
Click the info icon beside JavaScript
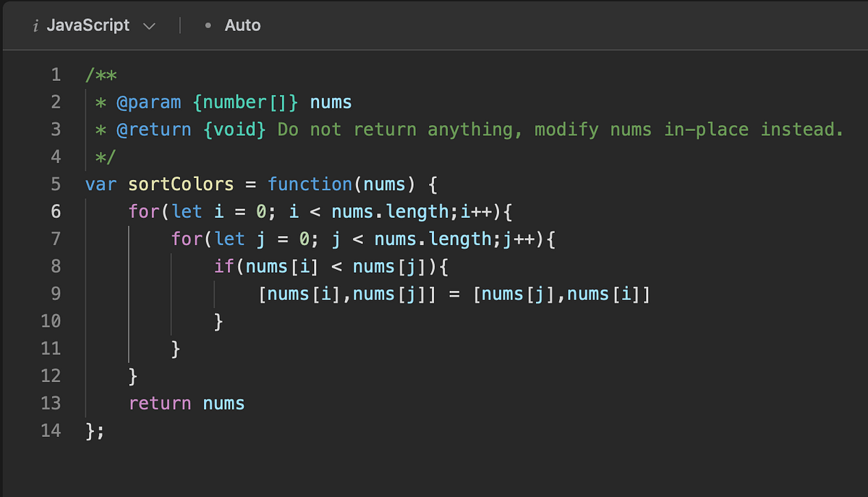35,25
